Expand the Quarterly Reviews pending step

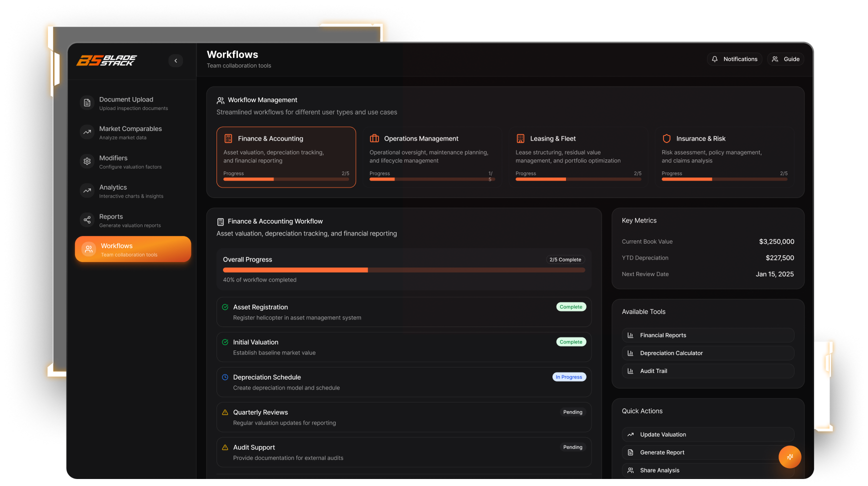pos(403,417)
